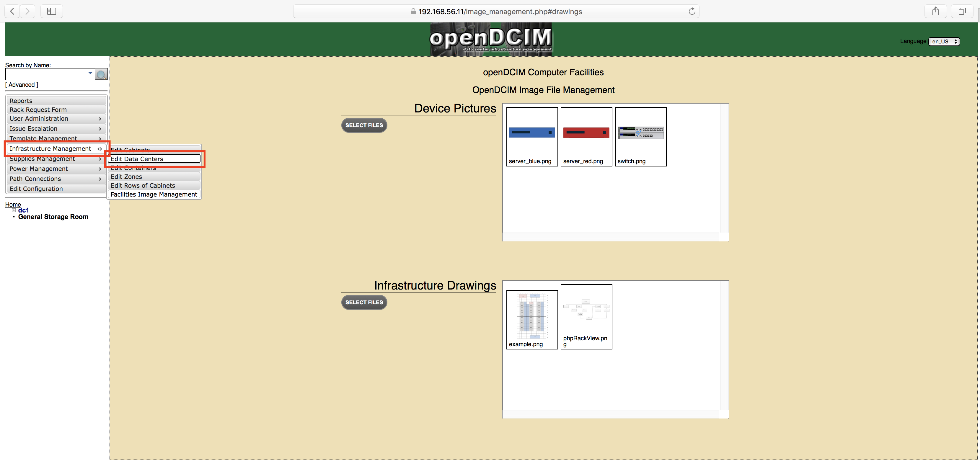980x461 pixels.
Task: Expand User Administration submenu arrow
Action: pos(100,119)
